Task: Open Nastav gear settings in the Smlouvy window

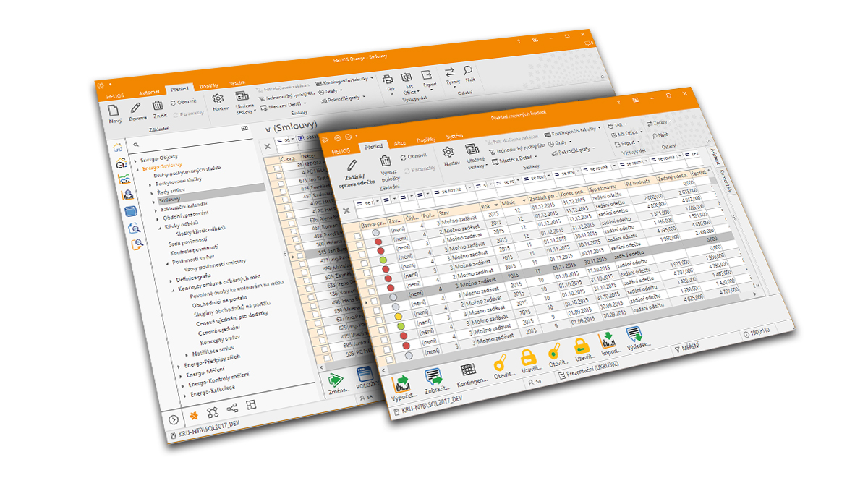Action: coord(219,98)
